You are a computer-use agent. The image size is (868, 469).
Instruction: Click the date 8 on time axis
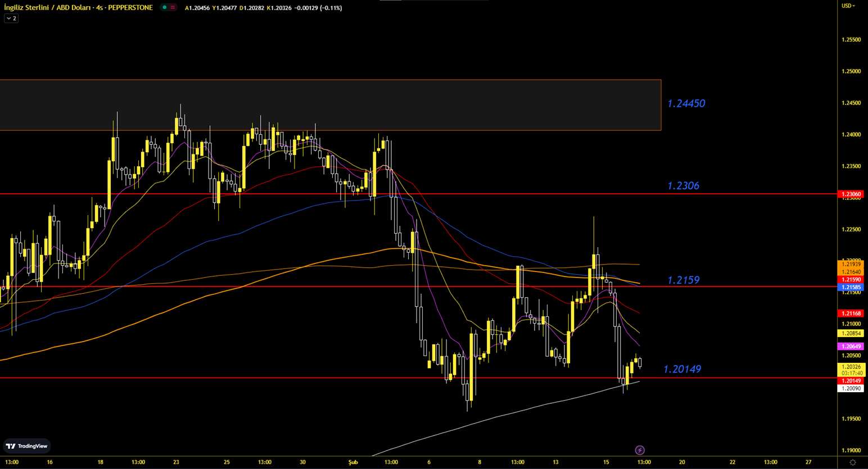pyautogui.click(x=480, y=462)
